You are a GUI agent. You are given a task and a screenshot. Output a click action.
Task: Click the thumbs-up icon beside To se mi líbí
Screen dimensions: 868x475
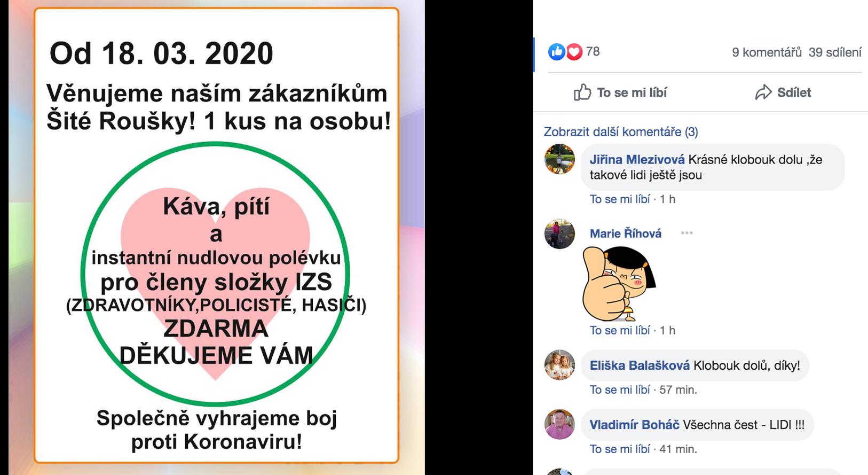point(582,92)
